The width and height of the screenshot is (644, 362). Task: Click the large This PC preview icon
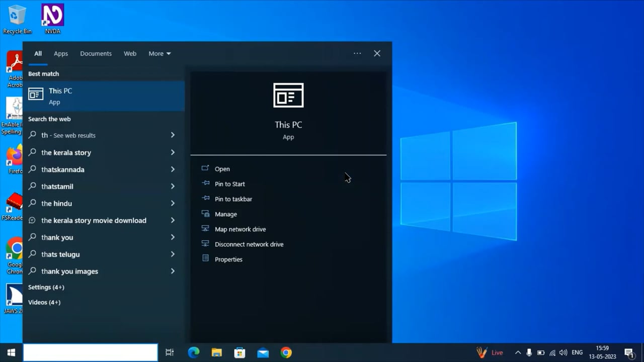(x=288, y=95)
